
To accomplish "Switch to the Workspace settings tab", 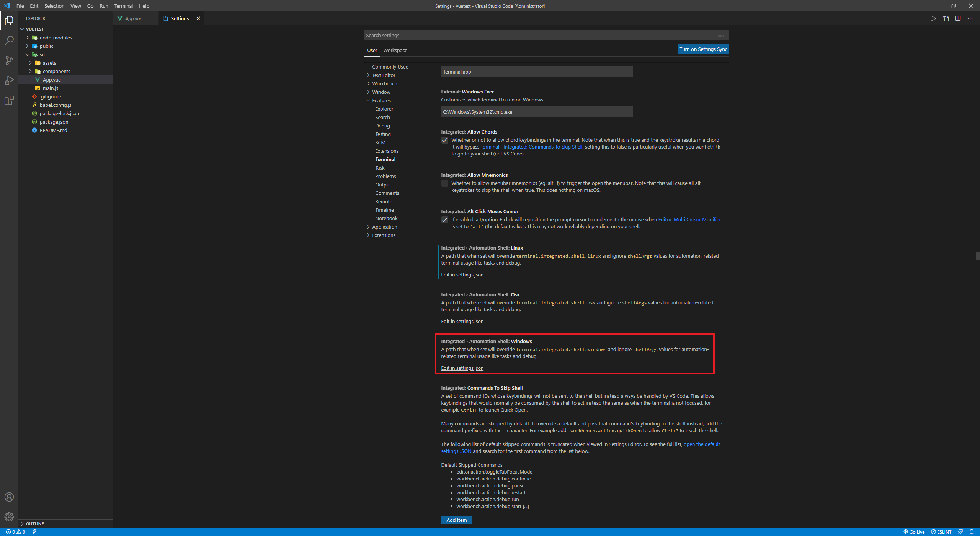I will [x=395, y=50].
